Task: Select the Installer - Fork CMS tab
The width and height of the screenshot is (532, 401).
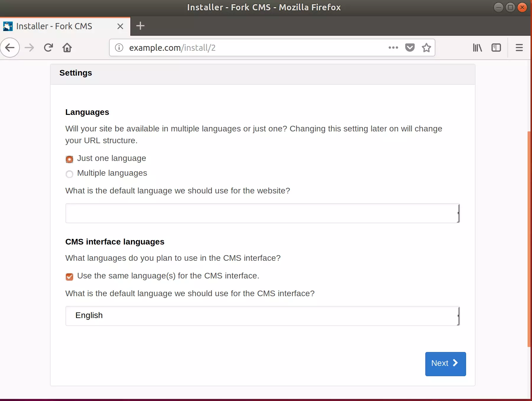Action: click(65, 26)
